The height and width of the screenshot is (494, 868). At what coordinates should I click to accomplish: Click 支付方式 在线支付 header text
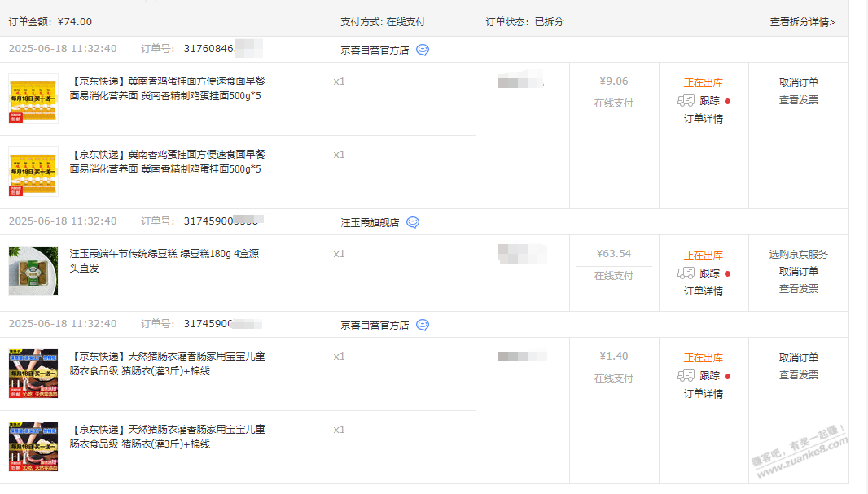[x=383, y=22]
